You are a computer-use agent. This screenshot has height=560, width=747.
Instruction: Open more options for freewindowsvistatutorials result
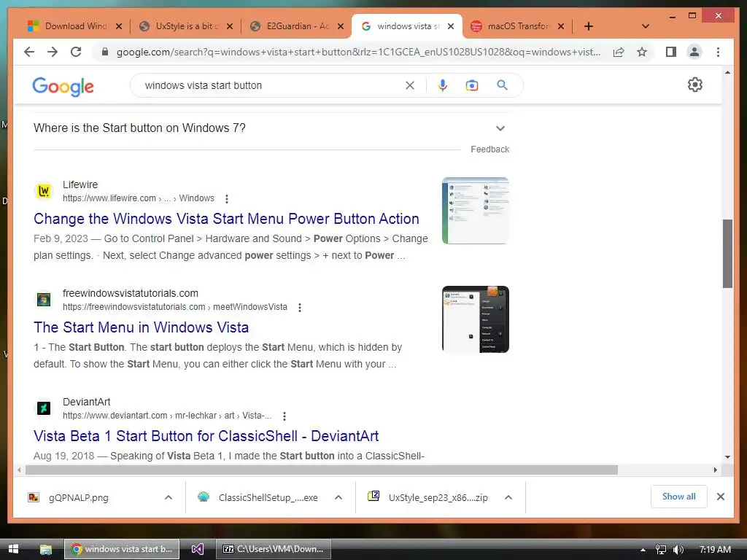point(300,308)
